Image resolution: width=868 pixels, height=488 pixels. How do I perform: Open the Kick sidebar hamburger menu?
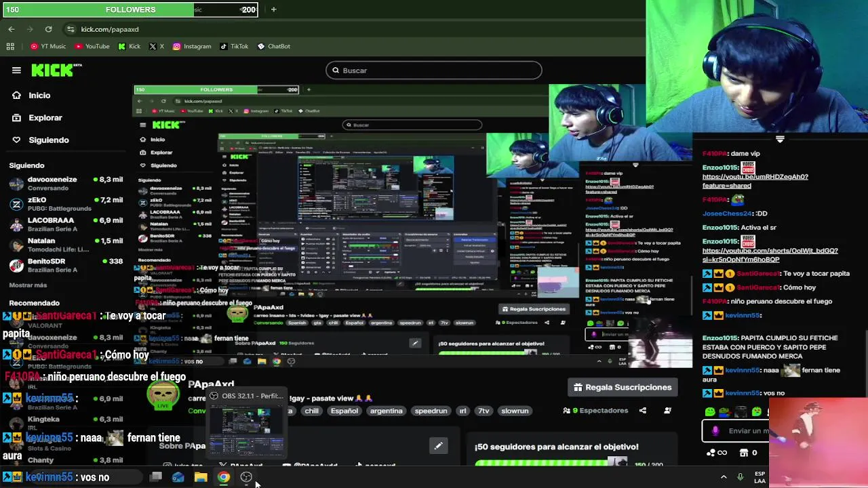point(16,70)
